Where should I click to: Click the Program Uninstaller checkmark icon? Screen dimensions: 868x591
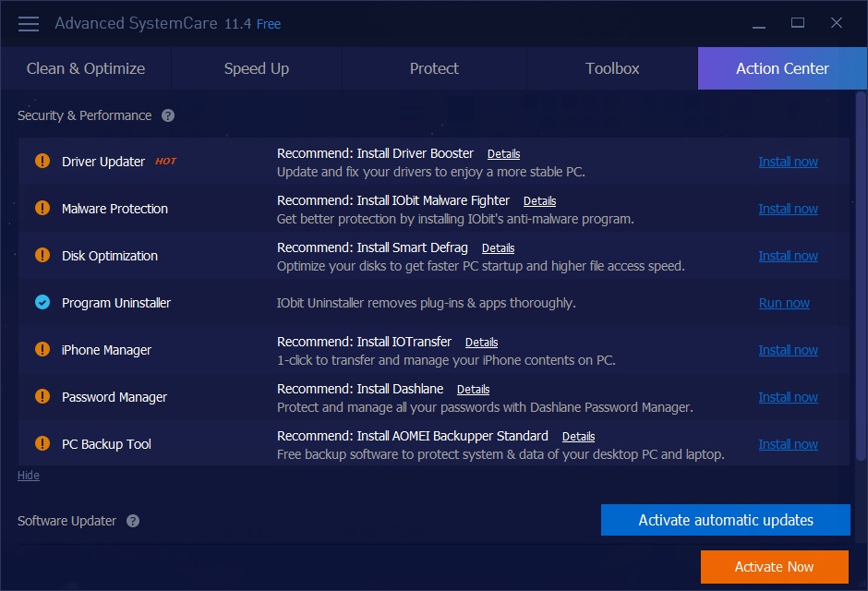pyautogui.click(x=42, y=302)
